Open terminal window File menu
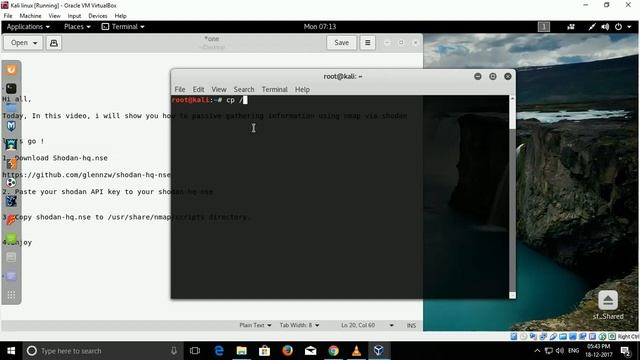640x360 pixels. tap(180, 89)
